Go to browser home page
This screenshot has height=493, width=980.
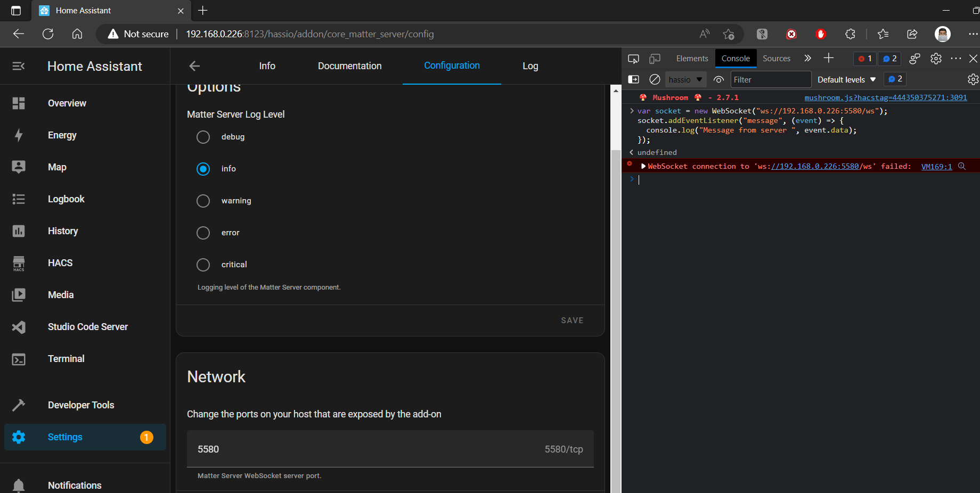pyautogui.click(x=77, y=34)
